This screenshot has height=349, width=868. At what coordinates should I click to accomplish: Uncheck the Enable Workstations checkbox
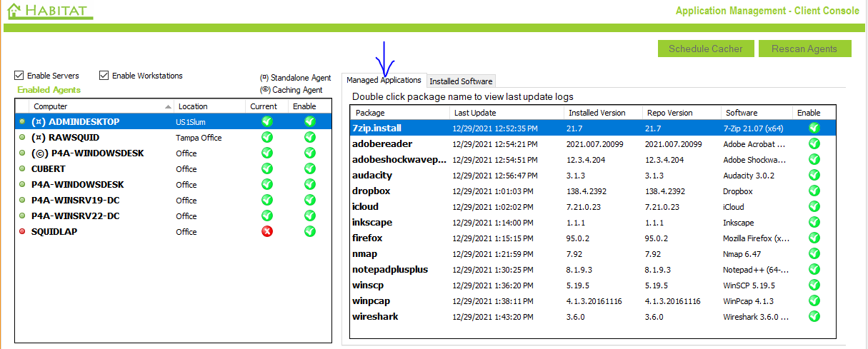[x=104, y=76]
